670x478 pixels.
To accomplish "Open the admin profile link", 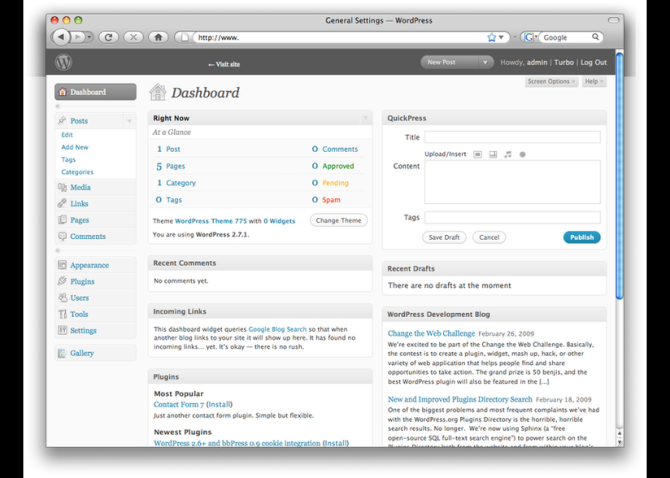I will pos(537,62).
